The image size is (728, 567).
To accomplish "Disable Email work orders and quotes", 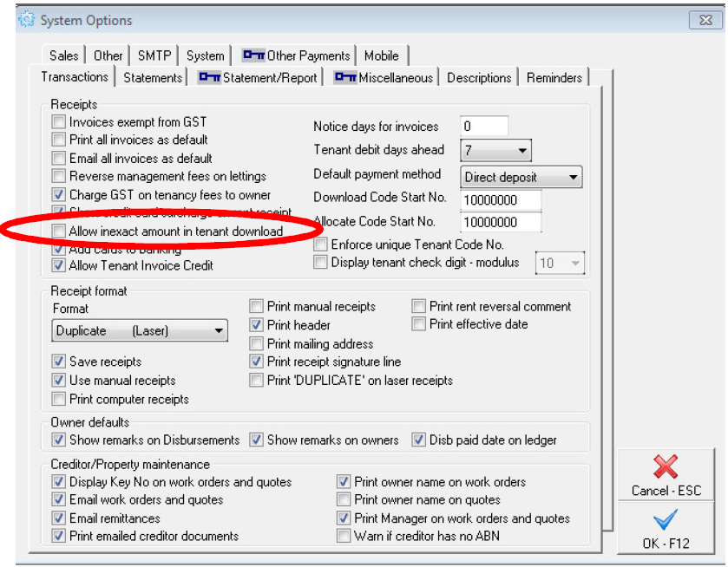I will tap(58, 499).
